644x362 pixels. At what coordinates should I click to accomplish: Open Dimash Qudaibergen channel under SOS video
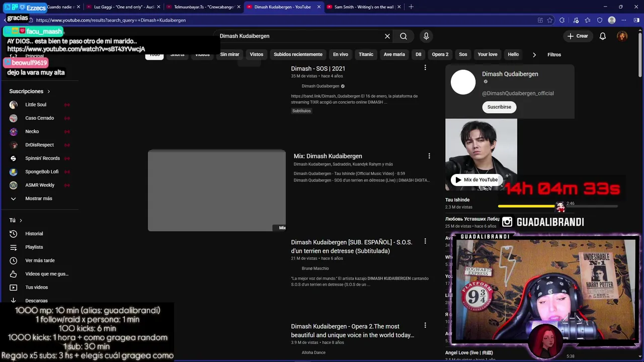pos(320,86)
